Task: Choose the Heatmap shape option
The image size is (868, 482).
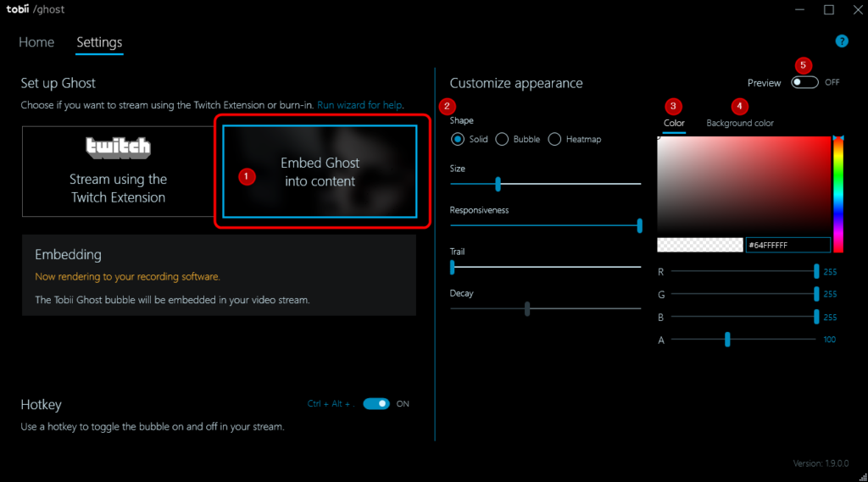Action: click(x=555, y=139)
